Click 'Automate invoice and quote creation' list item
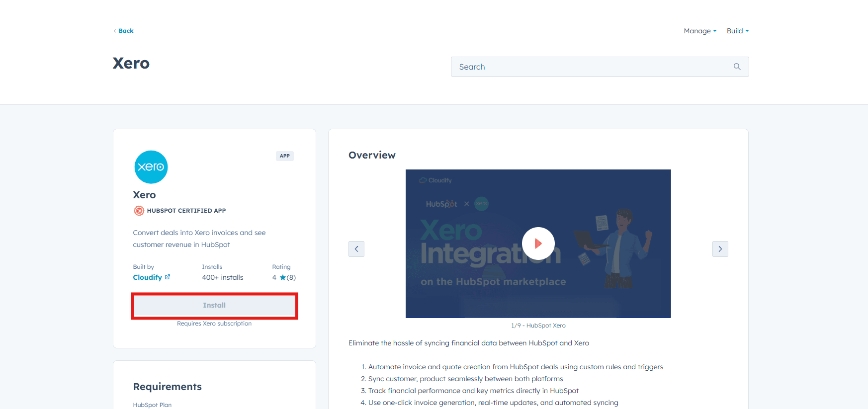 pyautogui.click(x=516, y=367)
